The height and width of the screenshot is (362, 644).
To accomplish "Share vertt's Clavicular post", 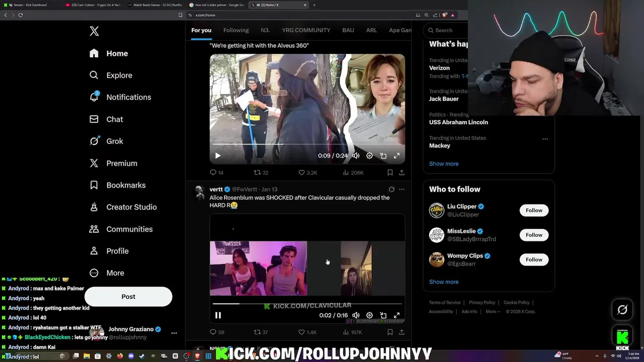I will [401, 332].
